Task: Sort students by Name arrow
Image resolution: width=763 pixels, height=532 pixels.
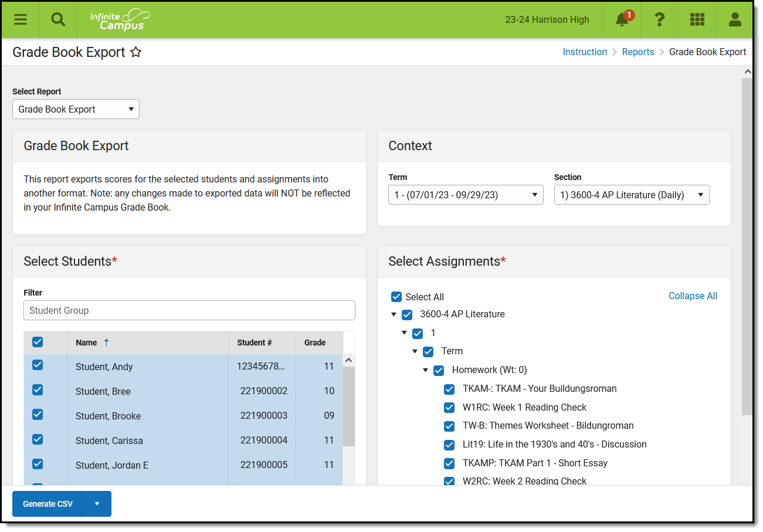Action: [106, 343]
